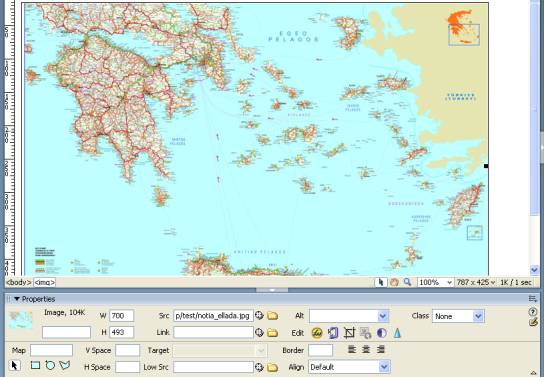This screenshot has width=544, height=377.
Task: Open Properties panel help icon
Action: tap(533, 312)
